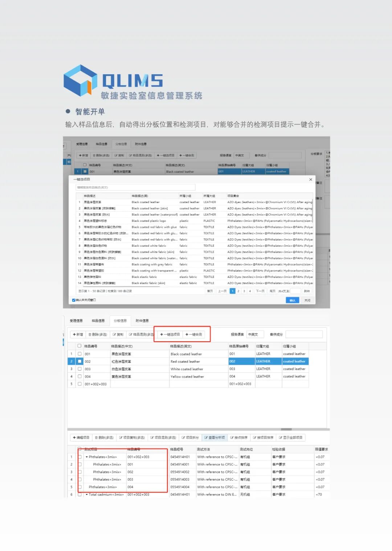
Task: Click 删除(多选) trash button in lower sample toolbar
Action: [98, 335]
